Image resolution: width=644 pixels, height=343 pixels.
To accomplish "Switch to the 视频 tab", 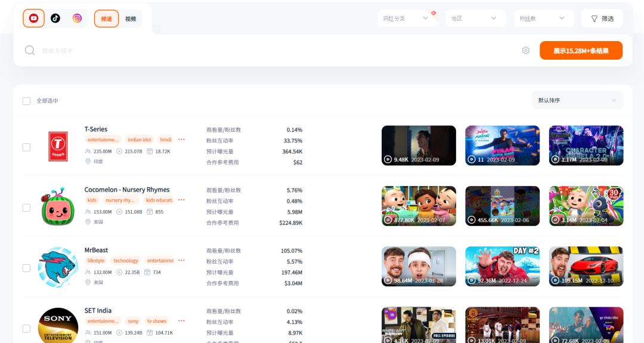I will (131, 19).
